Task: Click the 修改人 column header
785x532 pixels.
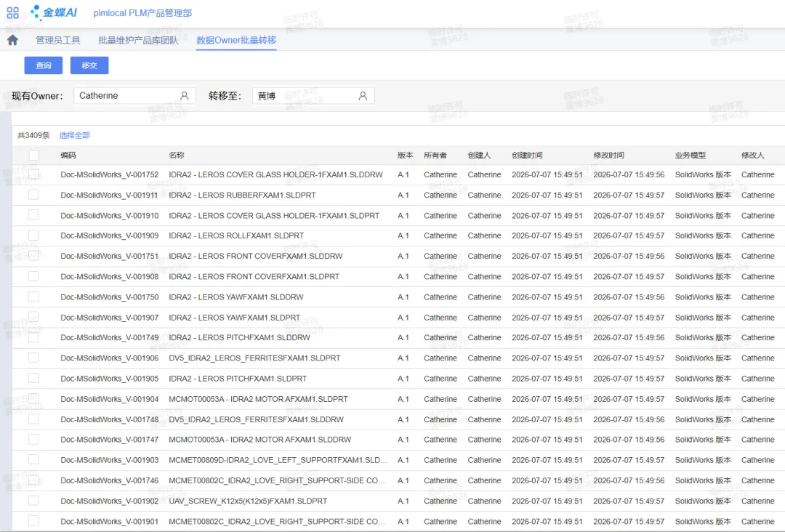Action: (x=753, y=155)
